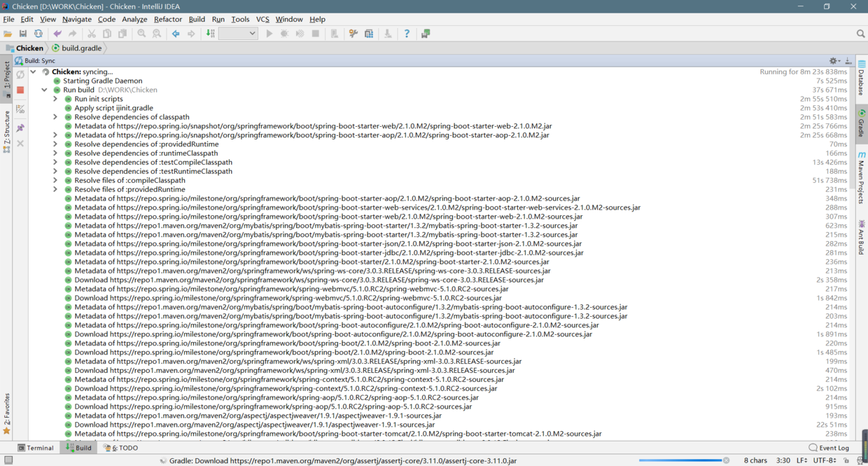Cancel the background download progress
The width and height of the screenshot is (868, 466).
click(x=727, y=460)
